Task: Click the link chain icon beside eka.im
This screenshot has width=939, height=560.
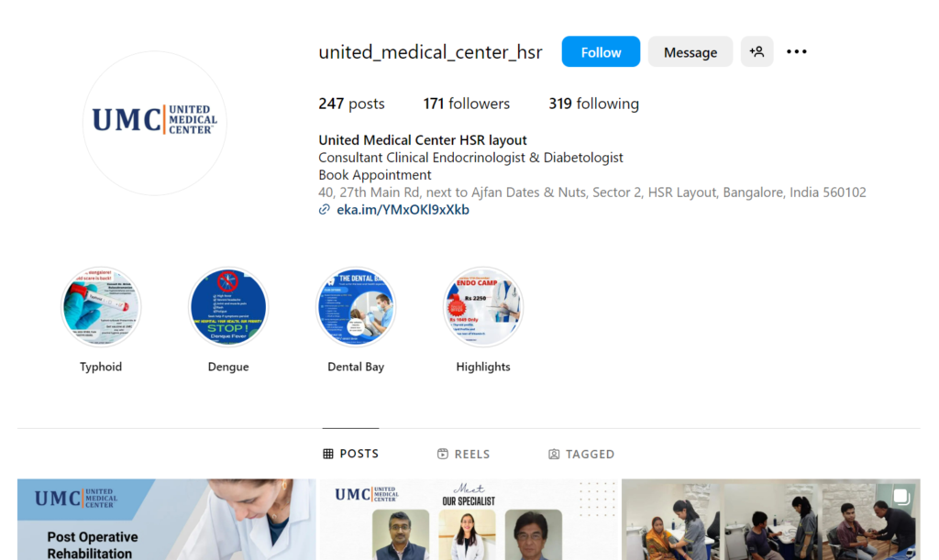Action: point(324,209)
